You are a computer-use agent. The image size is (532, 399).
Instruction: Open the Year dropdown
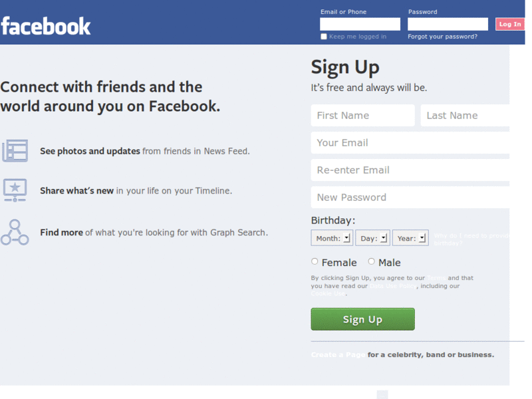click(410, 238)
